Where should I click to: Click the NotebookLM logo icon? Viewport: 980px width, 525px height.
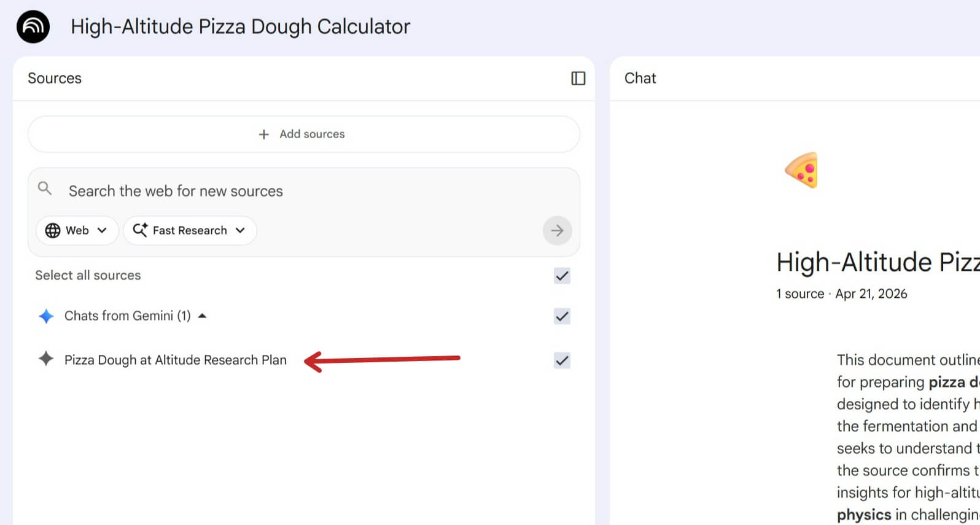(33, 27)
